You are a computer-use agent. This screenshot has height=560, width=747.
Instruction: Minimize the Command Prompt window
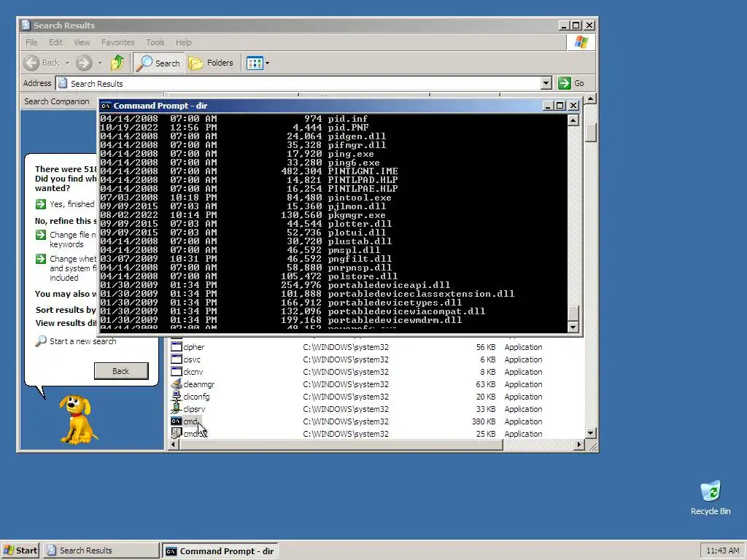[548, 106]
